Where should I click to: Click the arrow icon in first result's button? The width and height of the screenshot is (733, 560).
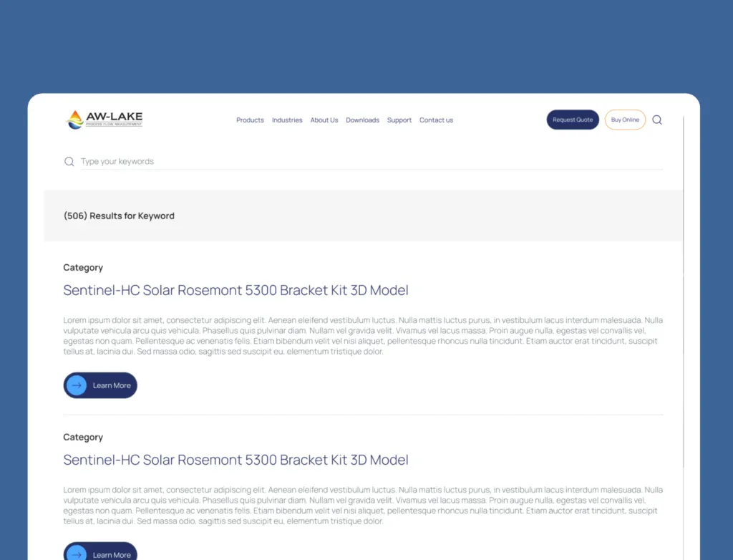click(x=77, y=385)
